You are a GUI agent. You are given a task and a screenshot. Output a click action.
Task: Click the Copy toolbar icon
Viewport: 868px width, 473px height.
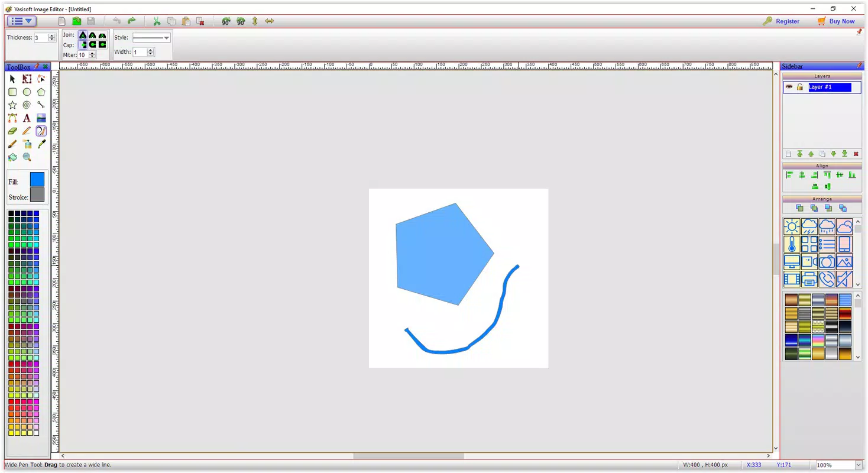(171, 21)
